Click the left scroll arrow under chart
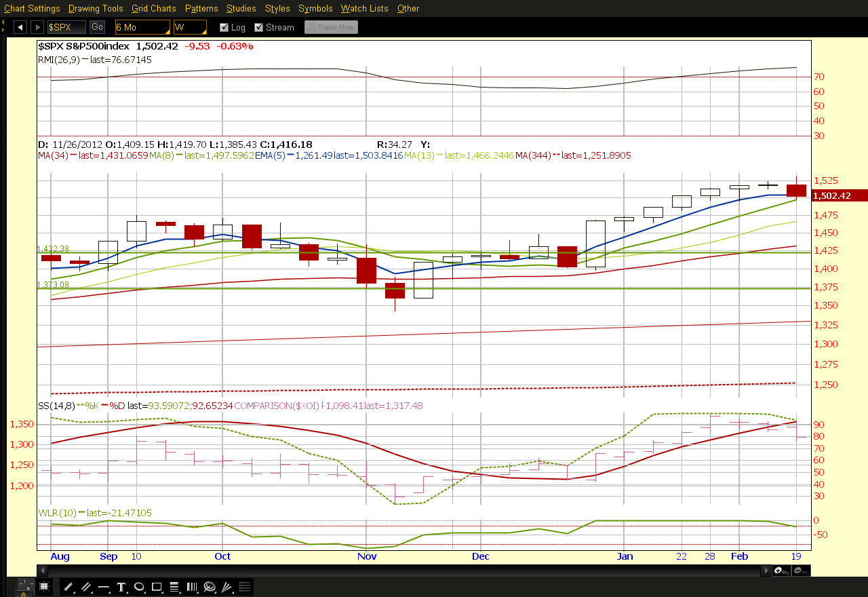868x597 pixels. pyautogui.click(x=41, y=571)
